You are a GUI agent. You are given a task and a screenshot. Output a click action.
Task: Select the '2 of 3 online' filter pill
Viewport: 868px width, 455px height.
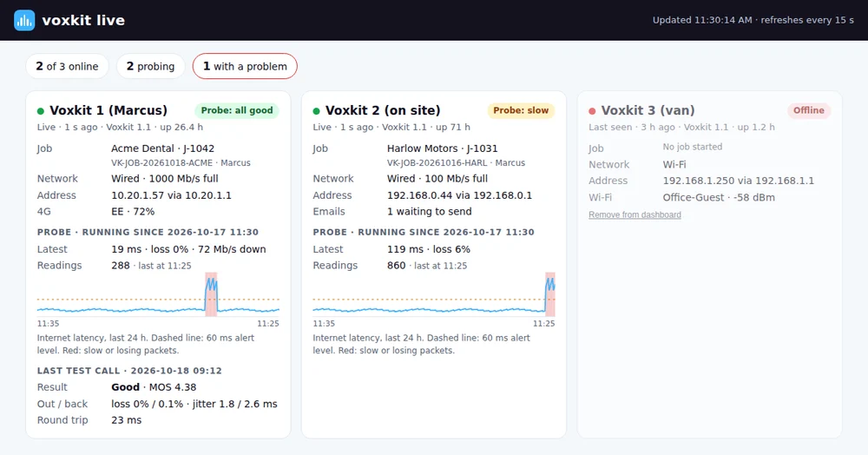[x=68, y=66]
